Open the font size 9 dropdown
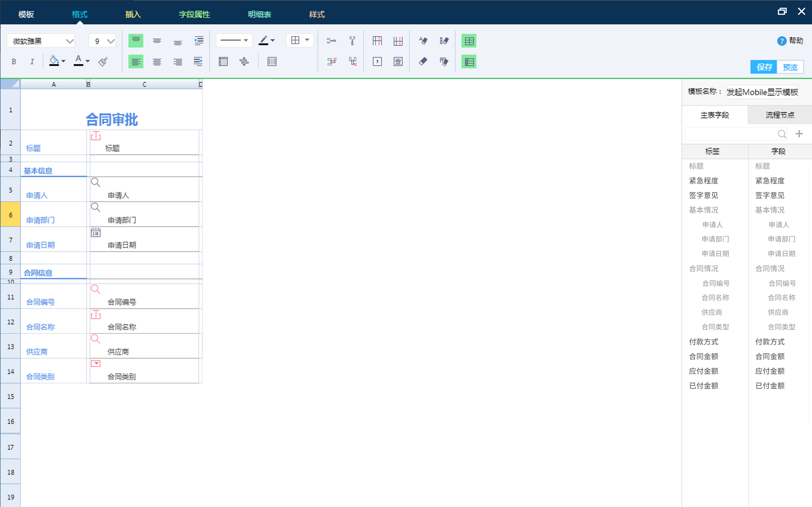 click(110, 41)
